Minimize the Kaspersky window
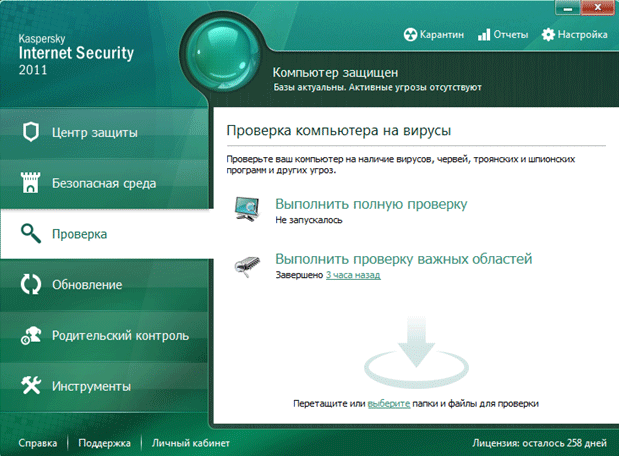Screen dimensions: 619x456 click(568, 8)
